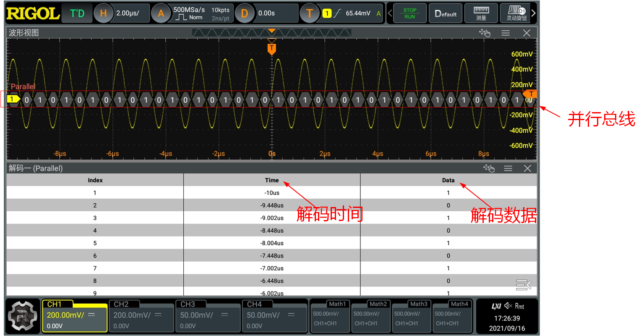Open horizontal timebase H icon
This screenshot has height=336, width=644.
click(x=103, y=13)
